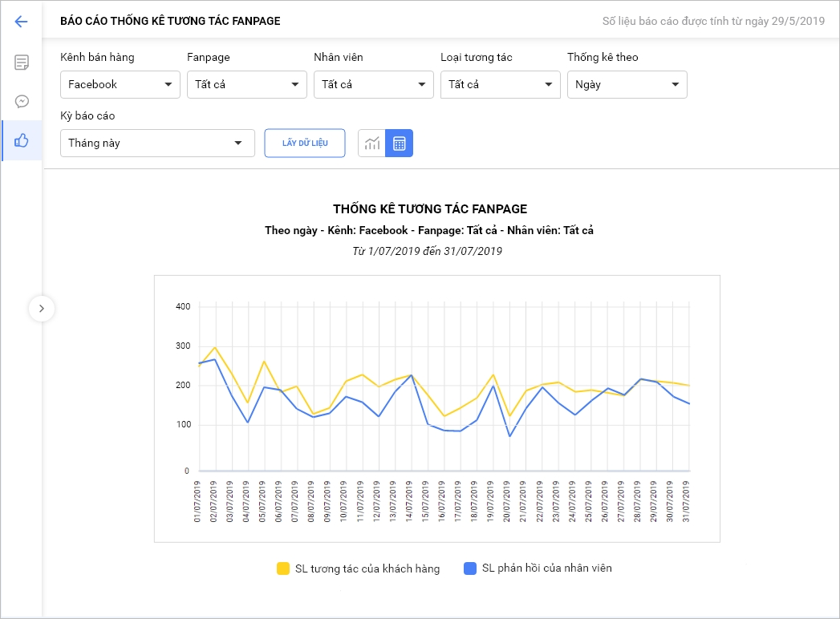Switch to table grid view icon
The height and width of the screenshot is (619, 840).
[x=400, y=144]
